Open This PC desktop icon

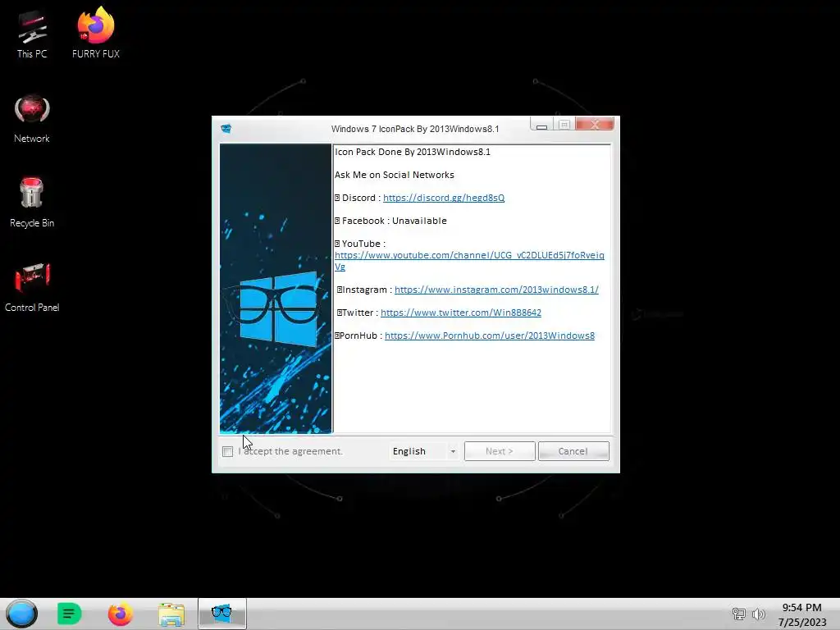(x=32, y=33)
